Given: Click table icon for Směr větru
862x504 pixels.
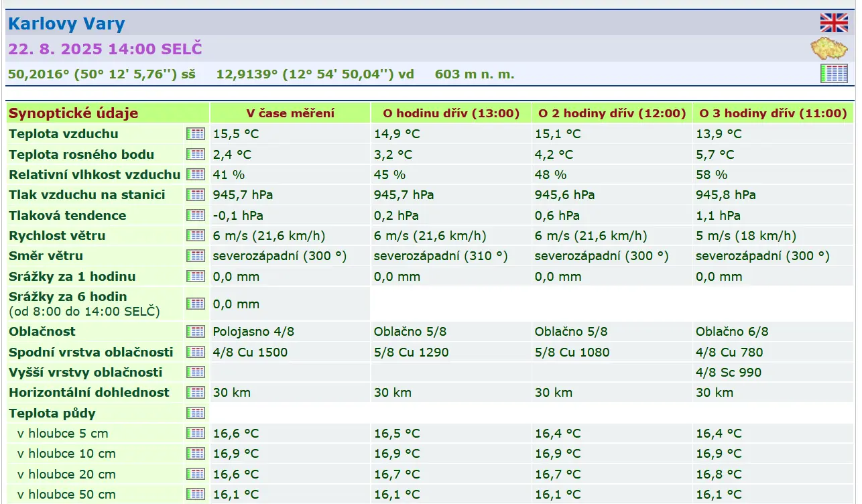Looking at the screenshot, I should coord(195,256).
